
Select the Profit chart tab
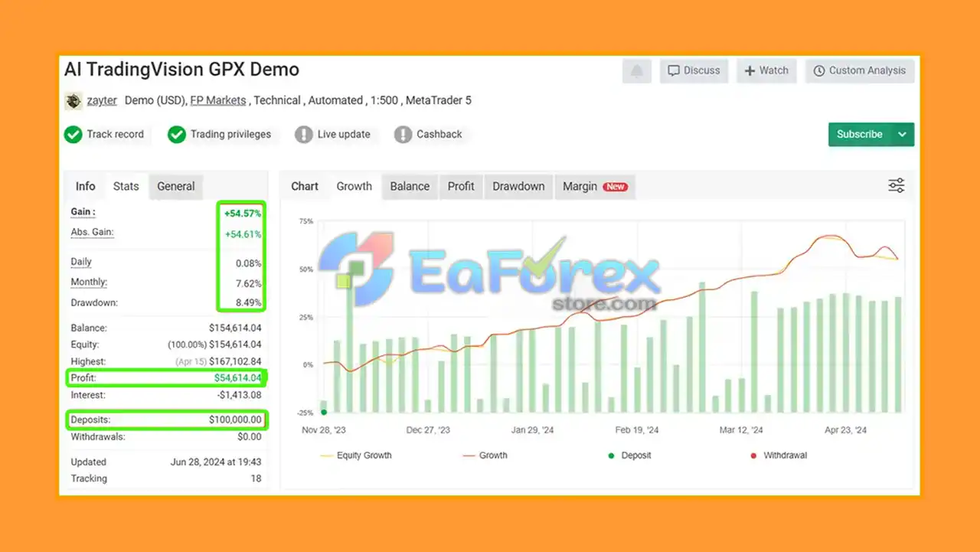coord(461,186)
